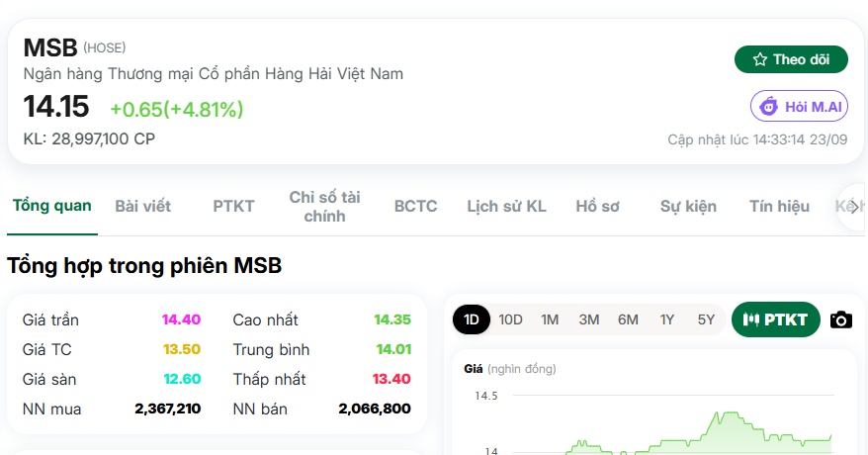Click the NN mua value 2,367,210
868x455 pixels.
point(168,409)
